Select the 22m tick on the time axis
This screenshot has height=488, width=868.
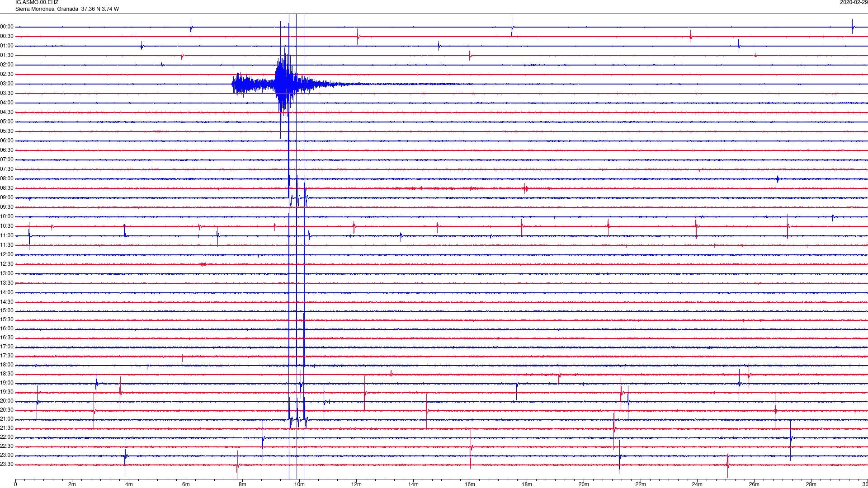(641, 484)
